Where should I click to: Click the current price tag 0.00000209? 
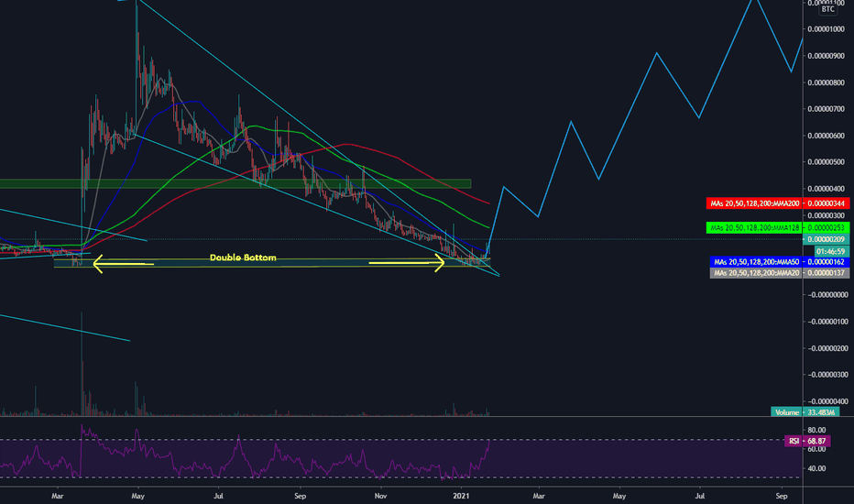tap(826, 239)
